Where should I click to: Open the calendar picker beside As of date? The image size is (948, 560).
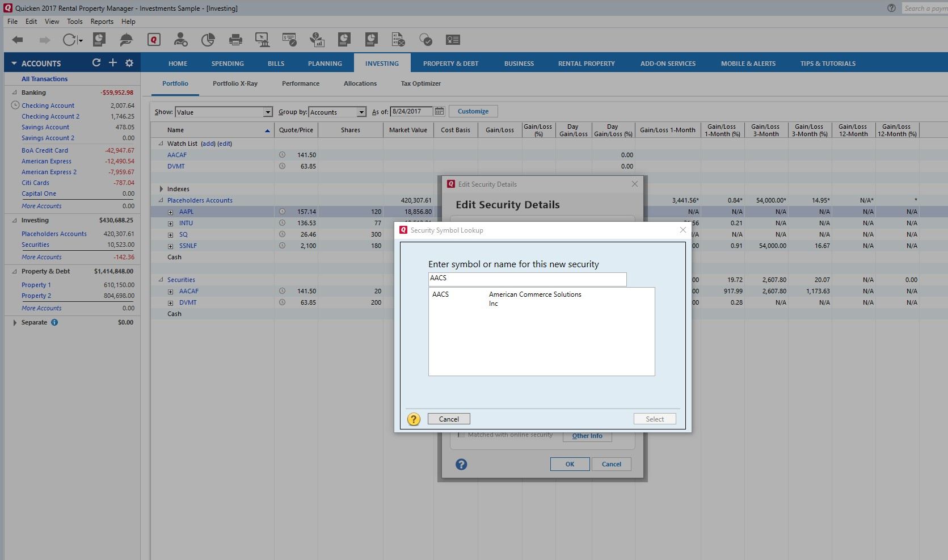pyautogui.click(x=440, y=112)
